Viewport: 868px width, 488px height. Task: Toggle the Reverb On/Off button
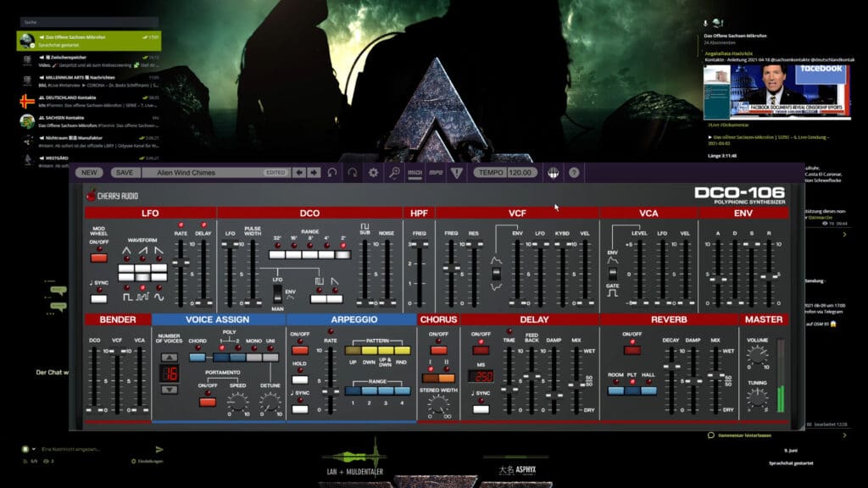632,350
